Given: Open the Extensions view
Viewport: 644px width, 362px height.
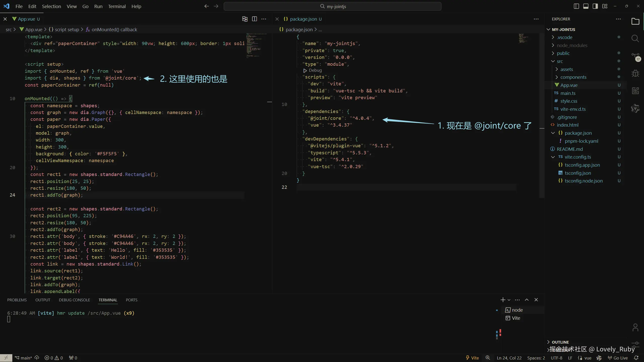Looking at the screenshot, I should pyautogui.click(x=635, y=91).
